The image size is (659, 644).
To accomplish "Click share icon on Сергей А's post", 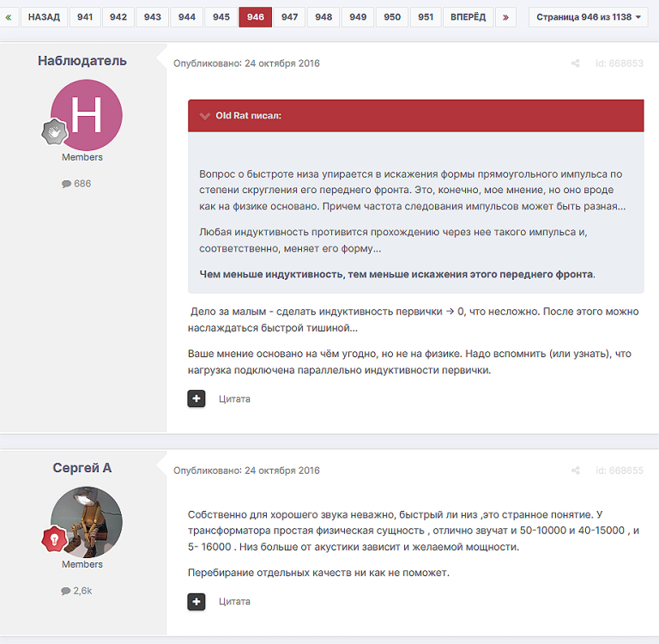I will [576, 471].
